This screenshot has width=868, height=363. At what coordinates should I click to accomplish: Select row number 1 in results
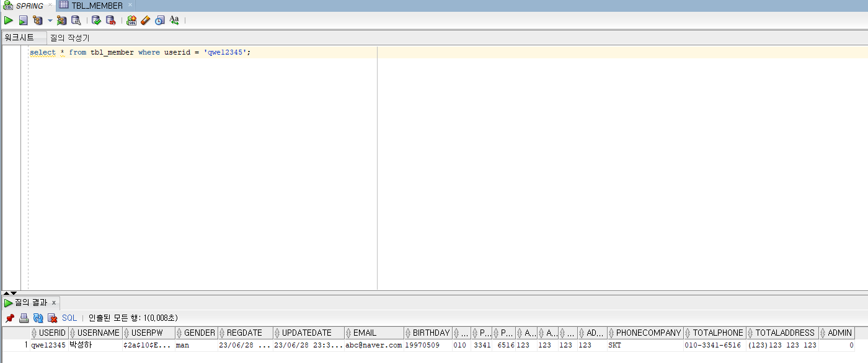(x=15, y=345)
